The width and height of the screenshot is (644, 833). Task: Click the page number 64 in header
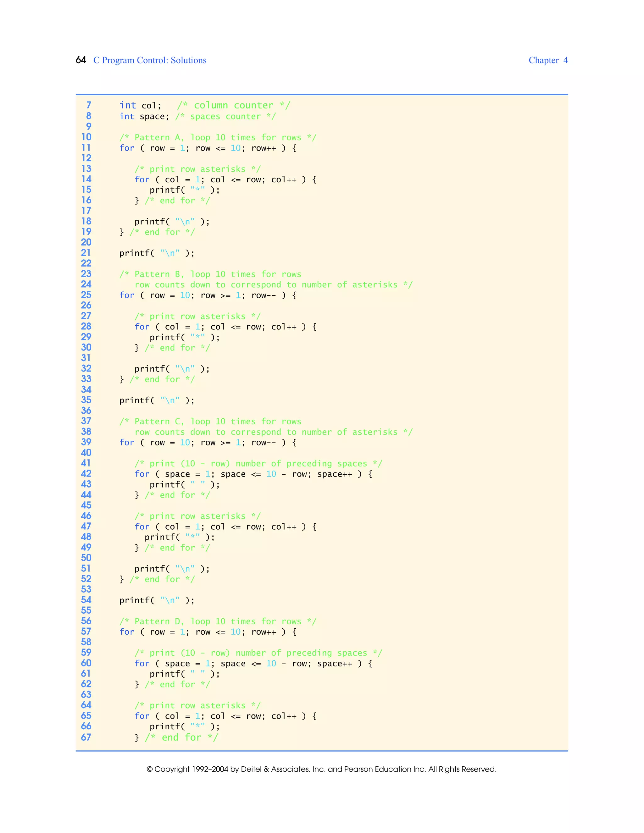(81, 60)
